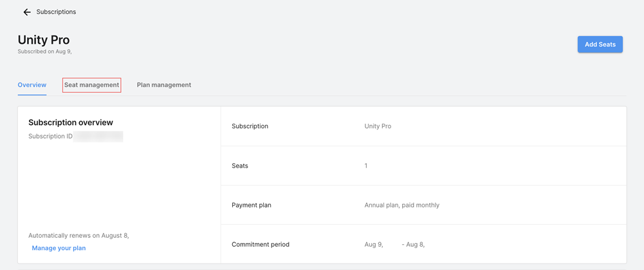Image resolution: width=644 pixels, height=270 pixels.
Task: Click the seat count value 1
Action: [366, 166]
